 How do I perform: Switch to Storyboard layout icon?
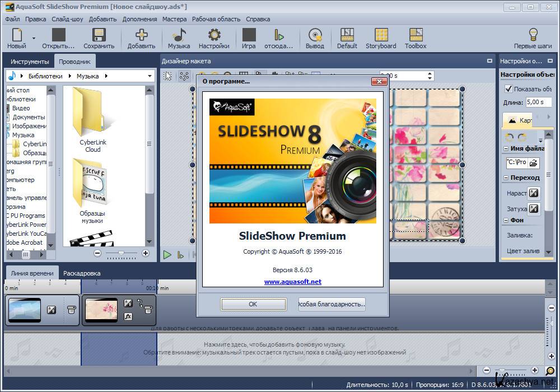click(381, 35)
